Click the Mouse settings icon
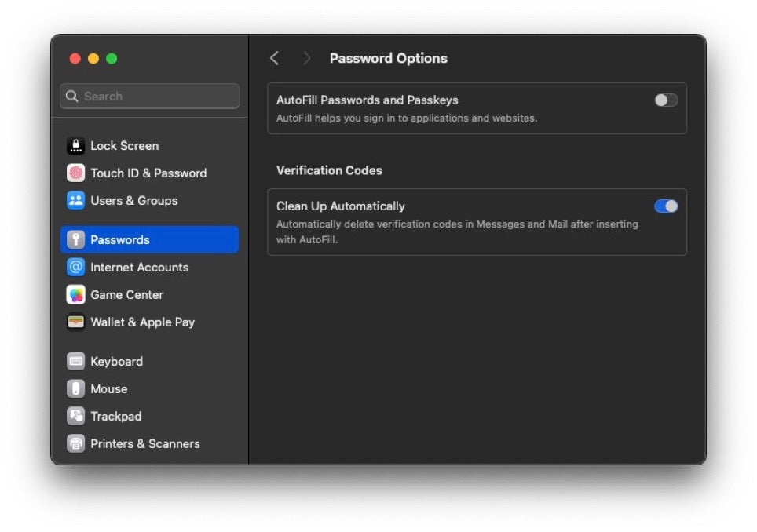757x532 pixels. 75,389
